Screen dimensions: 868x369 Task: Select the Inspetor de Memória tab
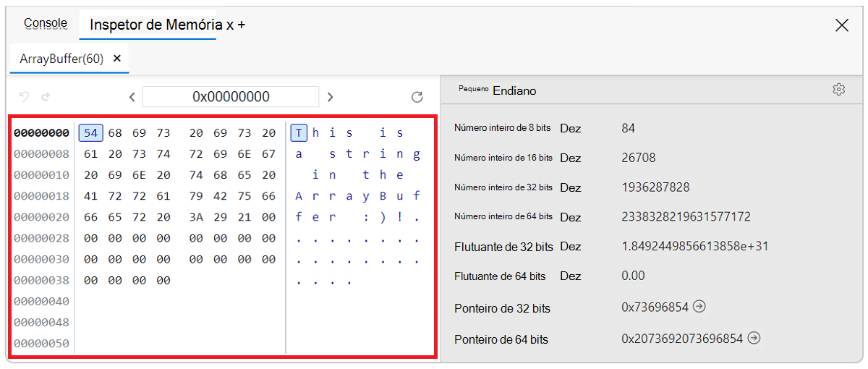pyautogui.click(x=157, y=25)
